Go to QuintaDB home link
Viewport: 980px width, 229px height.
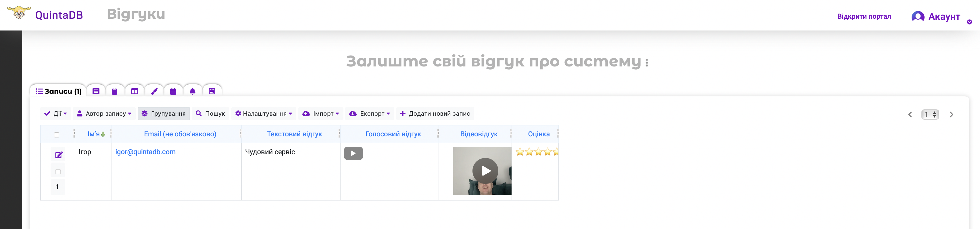pyautogui.click(x=59, y=15)
